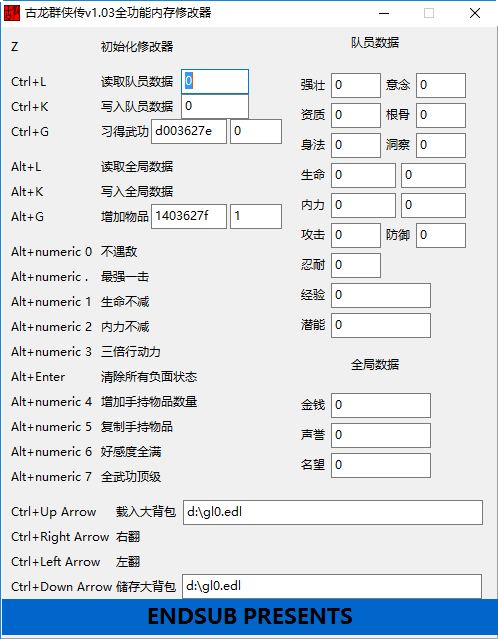498x639 pixels.
Task: Click the 经验 value field
Action: pyautogui.click(x=381, y=295)
